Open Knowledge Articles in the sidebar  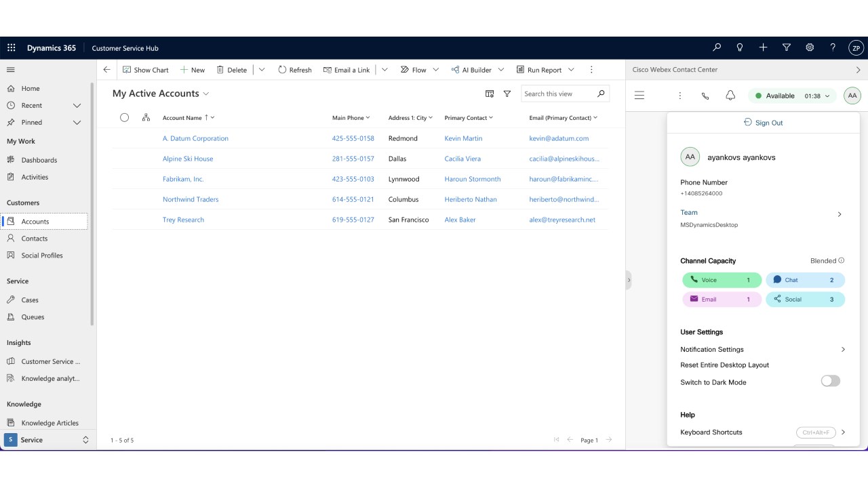pyautogui.click(x=50, y=423)
